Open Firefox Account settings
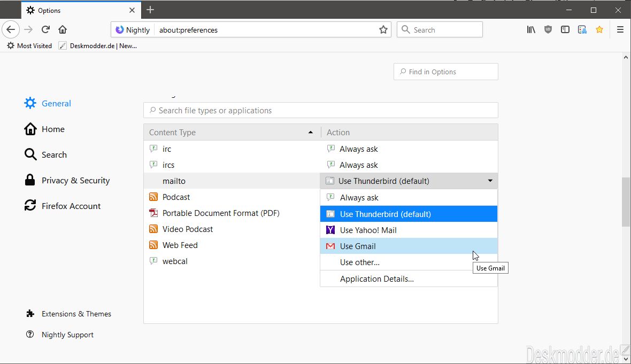 pyautogui.click(x=63, y=206)
